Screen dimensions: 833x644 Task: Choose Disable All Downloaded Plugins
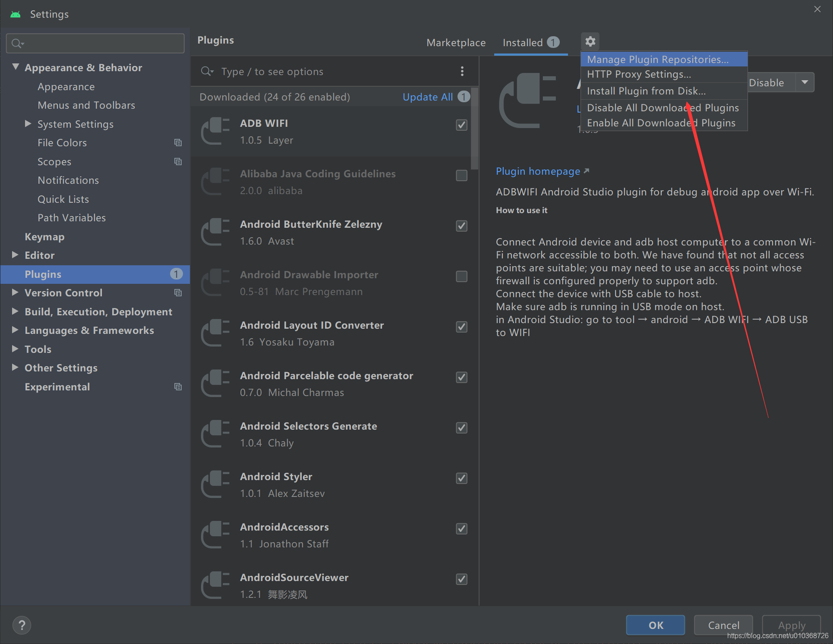coord(664,108)
